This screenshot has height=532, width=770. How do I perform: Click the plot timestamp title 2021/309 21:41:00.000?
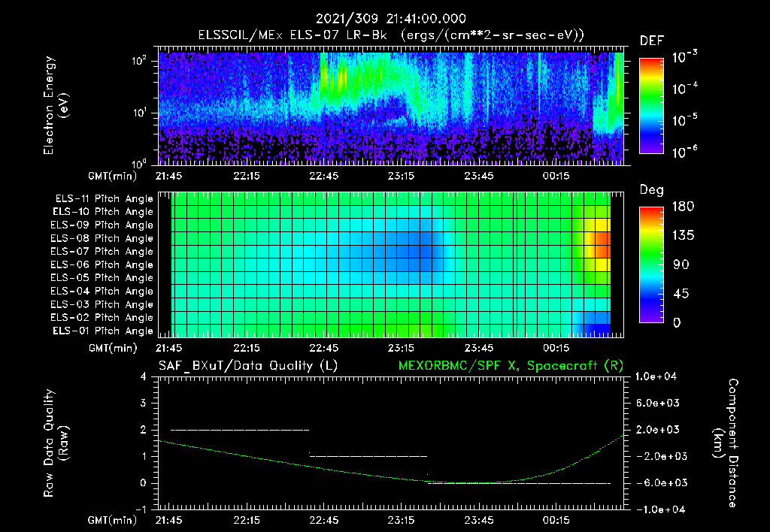(x=390, y=19)
